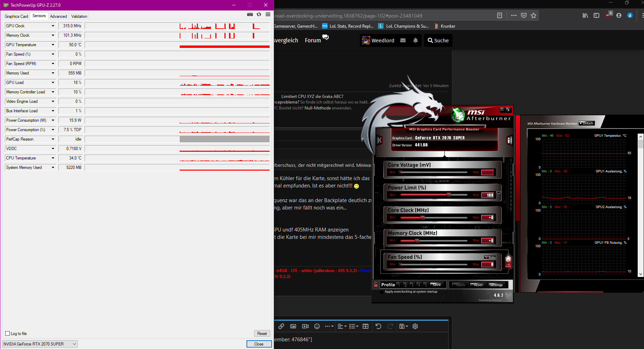Click the Afterburner profile lock icon
Image resolution: width=644 pixels, height=349 pixels.
[x=376, y=284]
